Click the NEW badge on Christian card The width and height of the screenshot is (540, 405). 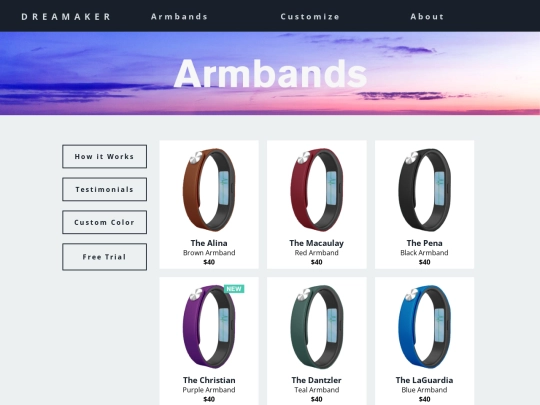point(234,289)
